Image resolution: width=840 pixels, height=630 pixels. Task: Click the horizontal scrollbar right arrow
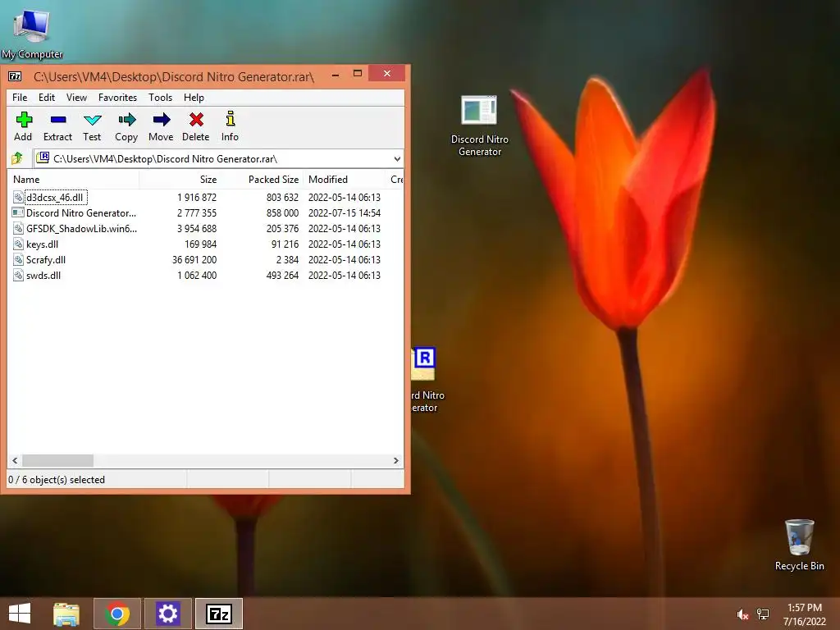(x=396, y=460)
